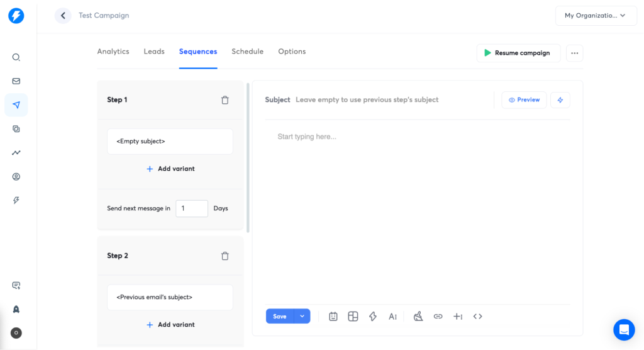This screenshot has height=350, width=644.
Task: Open the calendar scheduling toolbar icon
Action: coord(333,316)
